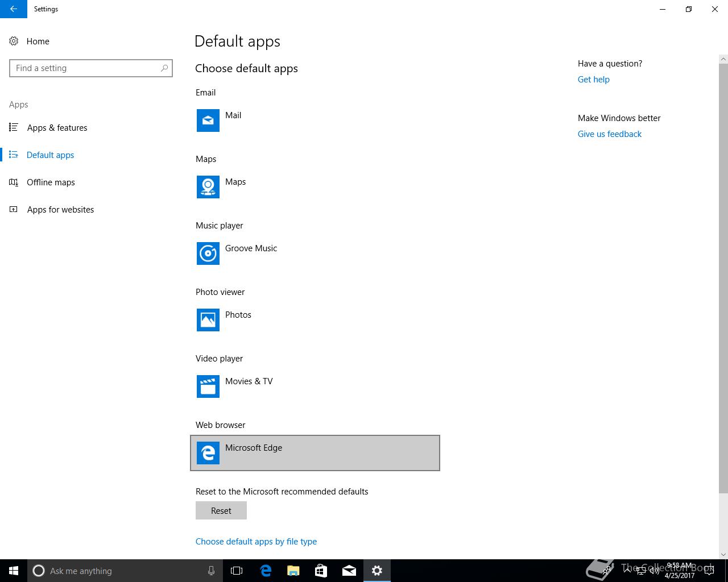This screenshot has height=582, width=728.
Task: Click the Ask me anything search box
Action: click(x=125, y=571)
